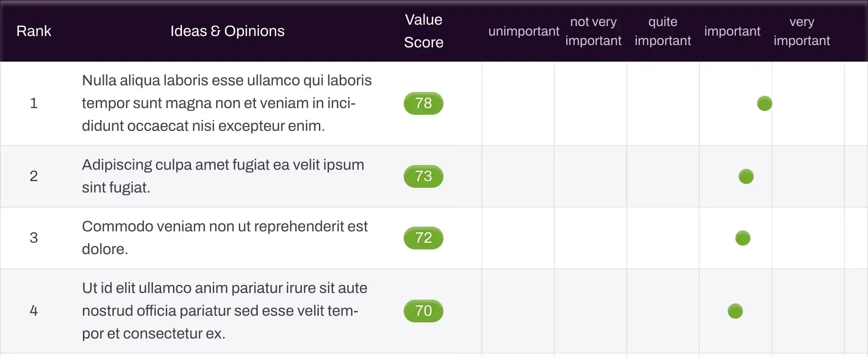
Task: Select the green rating dot in row 2
Action: tap(746, 176)
